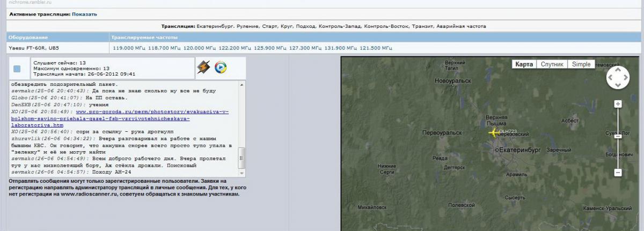Zoom out with the map minus button

(618, 173)
